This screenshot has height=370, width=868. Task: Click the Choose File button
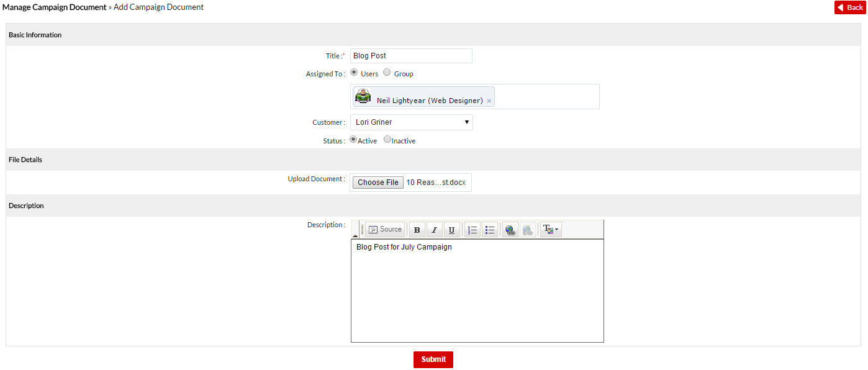[x=378, y=183]
